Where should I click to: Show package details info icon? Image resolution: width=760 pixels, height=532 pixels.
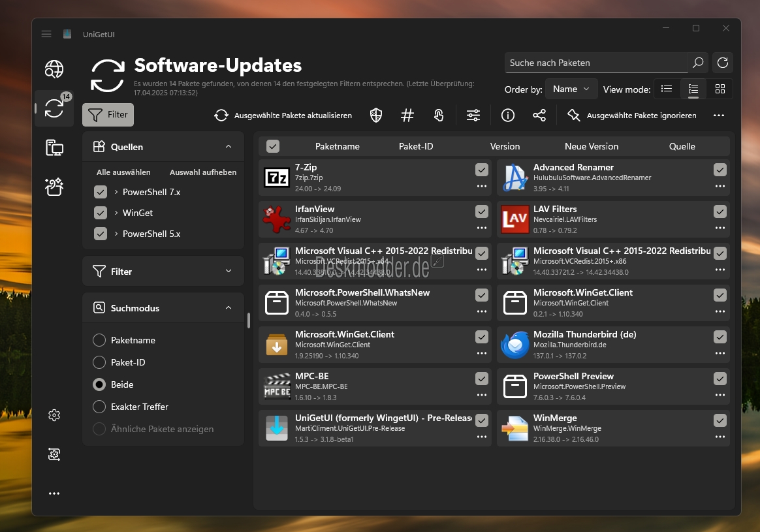coord(508,116)
